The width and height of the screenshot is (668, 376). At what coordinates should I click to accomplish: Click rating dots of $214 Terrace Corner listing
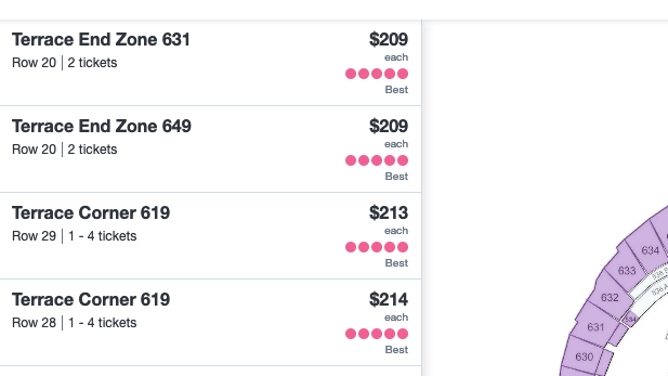pos(377,334)
